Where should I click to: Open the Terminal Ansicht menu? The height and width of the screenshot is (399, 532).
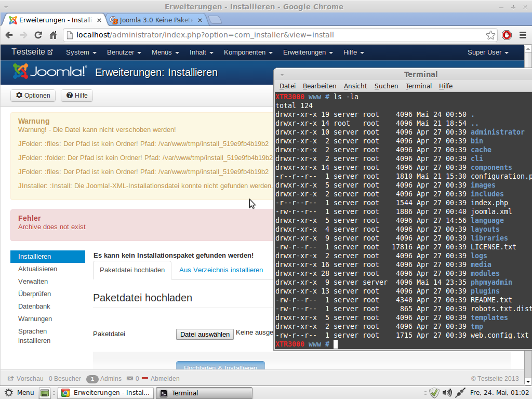click(355, 86)
